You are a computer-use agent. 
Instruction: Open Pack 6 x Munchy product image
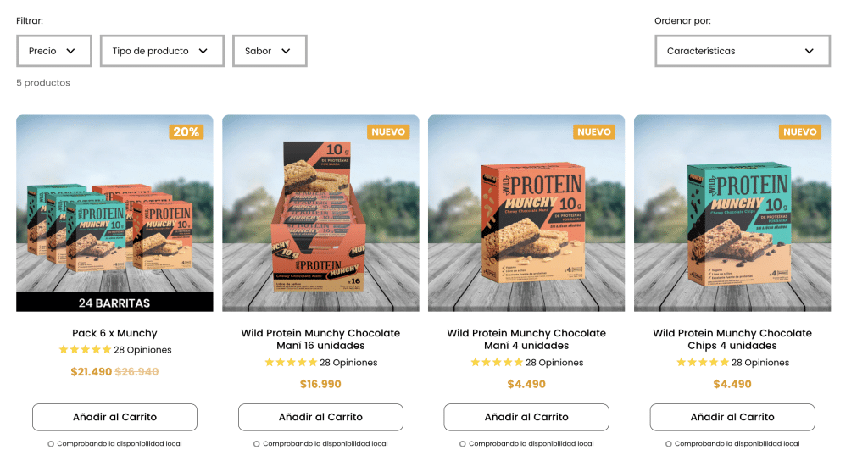tap(114, 213)
